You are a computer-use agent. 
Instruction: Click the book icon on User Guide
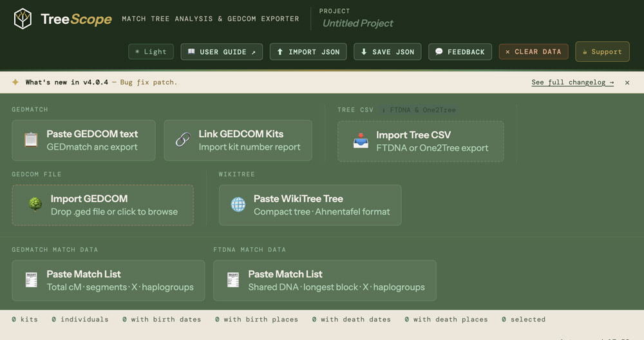click(x=191, y=52)
